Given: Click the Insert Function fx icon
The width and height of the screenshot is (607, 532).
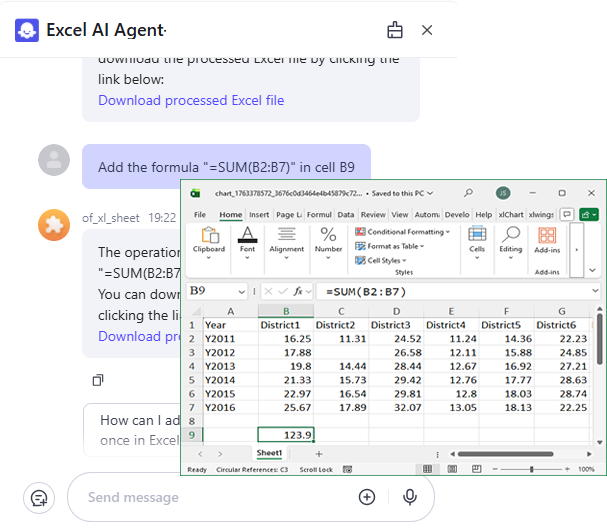Looking at the screenshot, I should [298, 291].
